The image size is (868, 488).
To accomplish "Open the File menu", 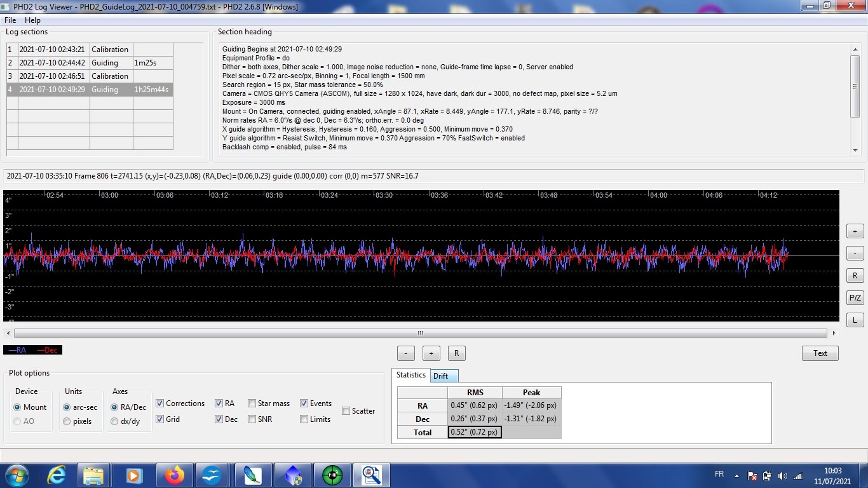I will tap(10, 20).
